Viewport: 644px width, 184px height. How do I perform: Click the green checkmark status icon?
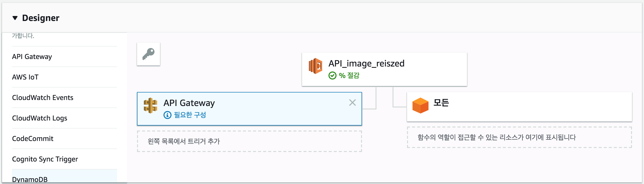(x=332, y=75)
